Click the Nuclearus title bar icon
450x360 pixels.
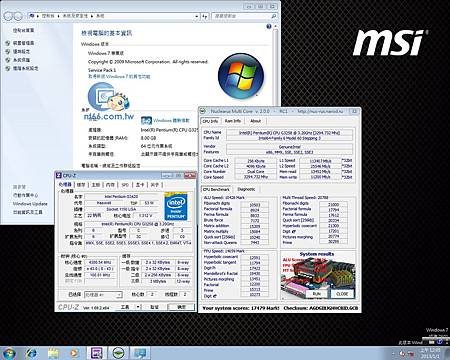tap(203, 111)
